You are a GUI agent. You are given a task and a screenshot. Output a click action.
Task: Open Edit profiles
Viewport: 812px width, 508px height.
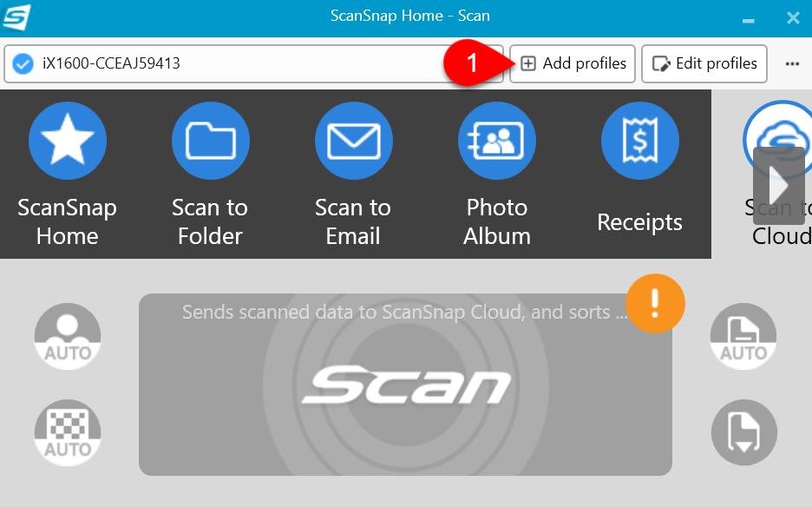coord(704,63)
